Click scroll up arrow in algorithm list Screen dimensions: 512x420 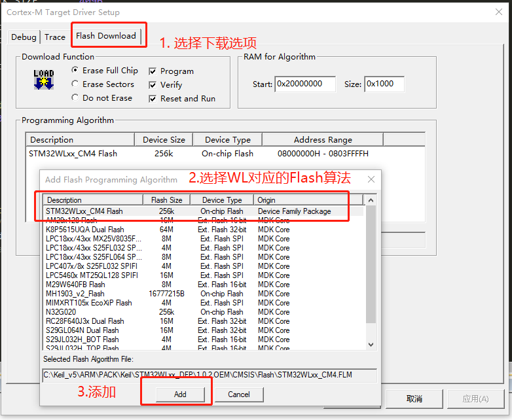[371, 200]
